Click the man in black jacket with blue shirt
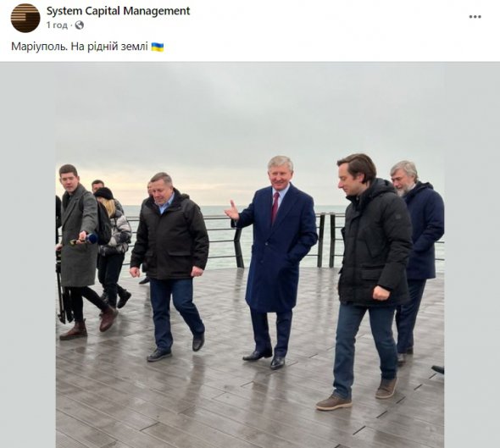The width and height of the screenshot is (500, 448). pyautogui.click(x=170, y=264)
